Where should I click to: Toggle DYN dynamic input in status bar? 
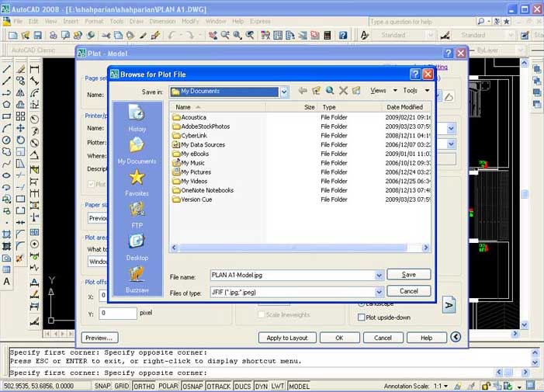[262, 386]
